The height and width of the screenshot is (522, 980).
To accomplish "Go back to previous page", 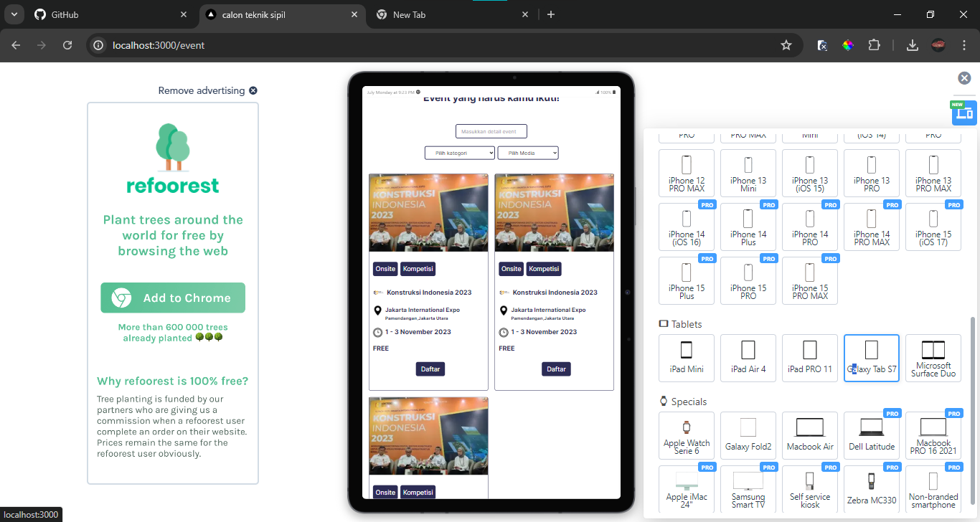I will point(16,45).
